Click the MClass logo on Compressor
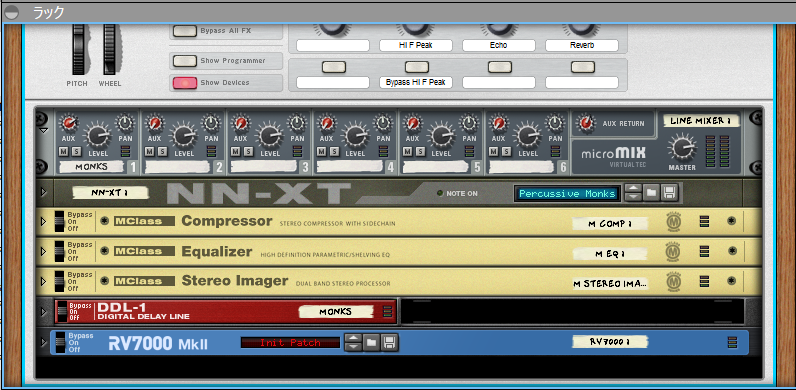Viewport: 796px width, 390px height. pos(145,221)
